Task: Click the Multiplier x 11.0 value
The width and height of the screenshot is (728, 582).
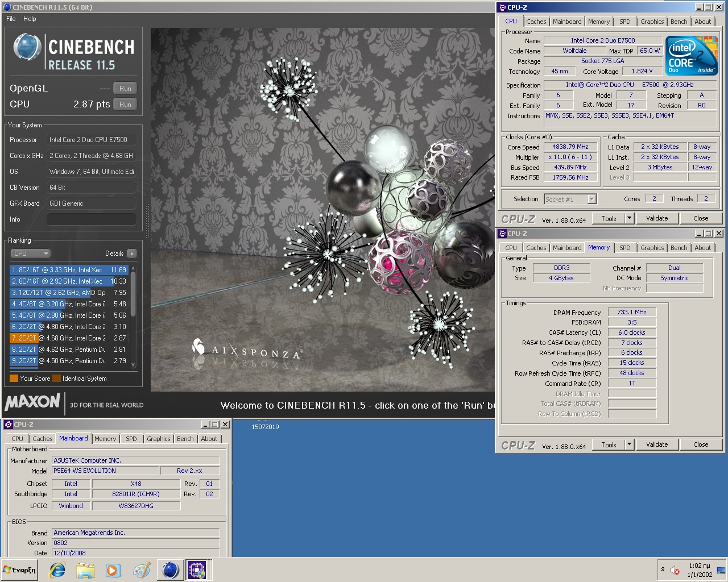Action: click(570, 157)
